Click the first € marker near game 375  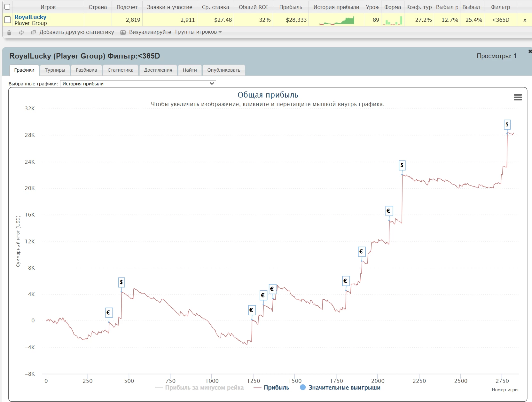click(x=109, y=312)
